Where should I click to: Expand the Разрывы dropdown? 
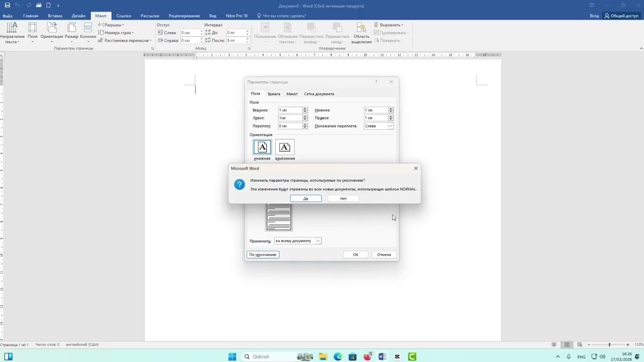[x=111, y=25]
